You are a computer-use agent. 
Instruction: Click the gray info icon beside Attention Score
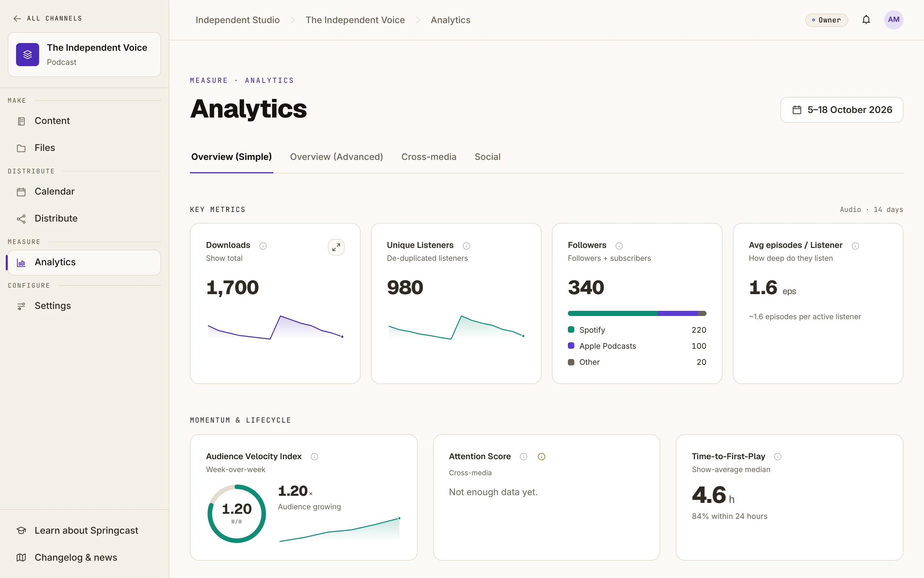[x=524, y=456]
